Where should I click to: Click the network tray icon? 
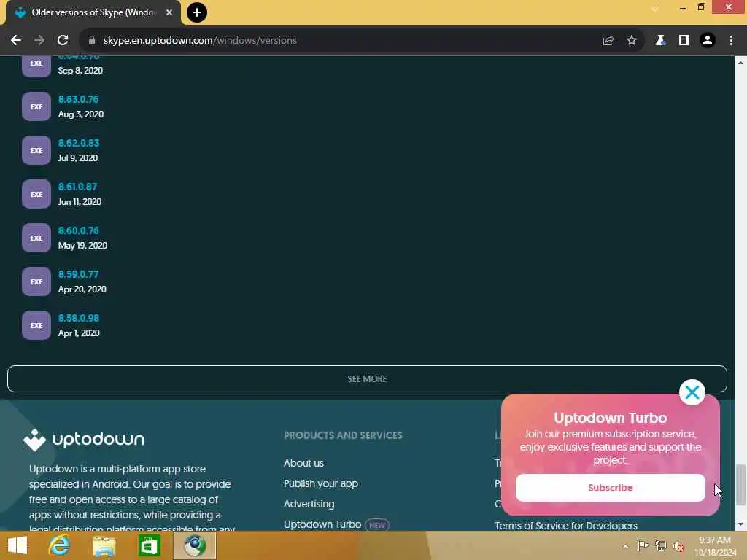[x=660, y=545]
